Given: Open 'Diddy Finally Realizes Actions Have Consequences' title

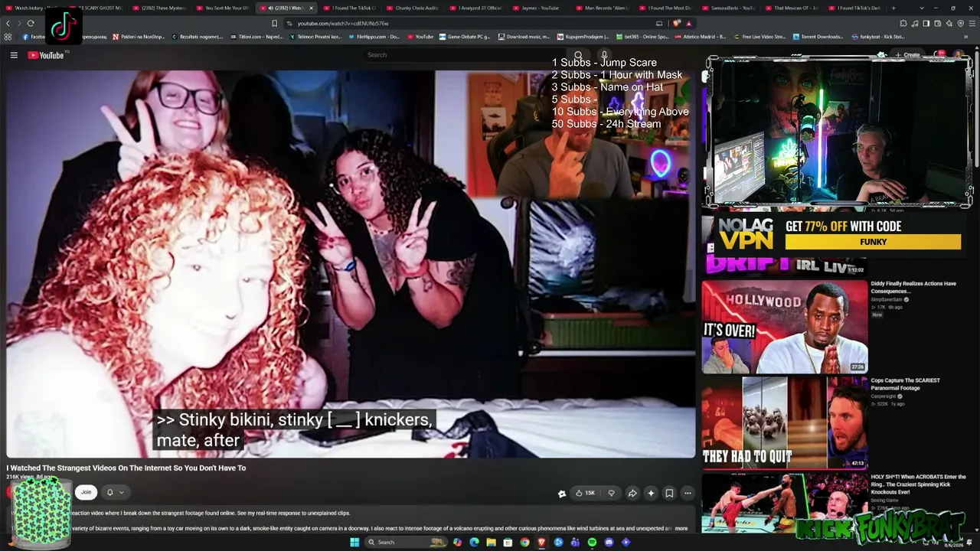Looking at the screenshot, I should point(913,287).
